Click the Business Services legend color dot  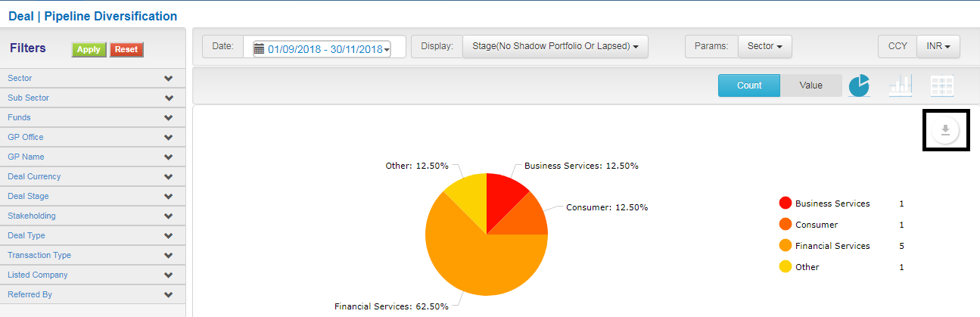785,204
